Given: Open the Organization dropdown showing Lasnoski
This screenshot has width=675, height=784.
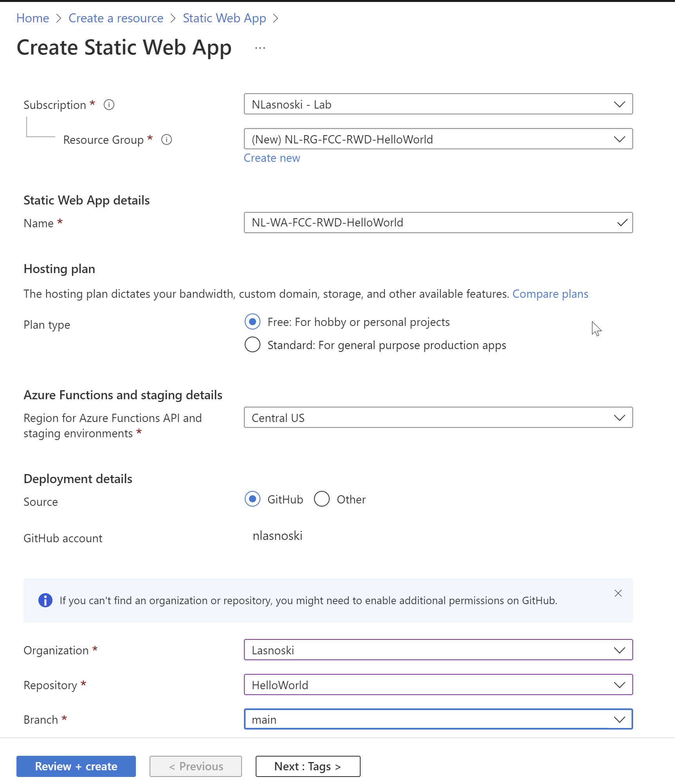Looking at the screenshot, I should click(x=438, y=650).
